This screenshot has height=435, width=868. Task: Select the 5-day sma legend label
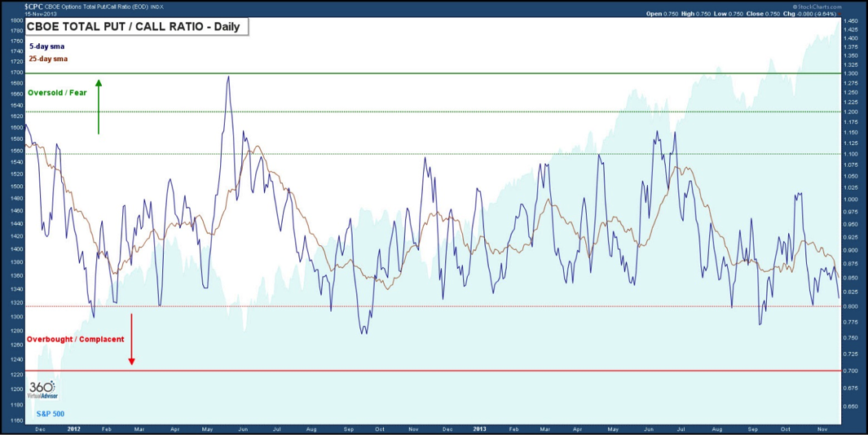point(46,46)
